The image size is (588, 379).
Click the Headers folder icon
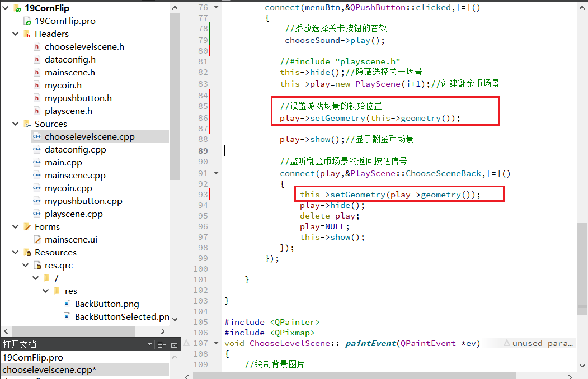(27, 34)
